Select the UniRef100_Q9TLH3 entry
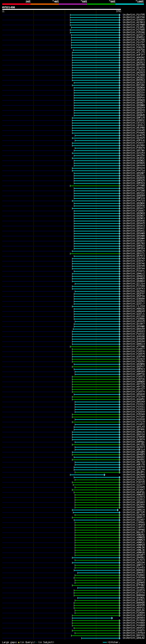146x644 pixels. point(134,427)
